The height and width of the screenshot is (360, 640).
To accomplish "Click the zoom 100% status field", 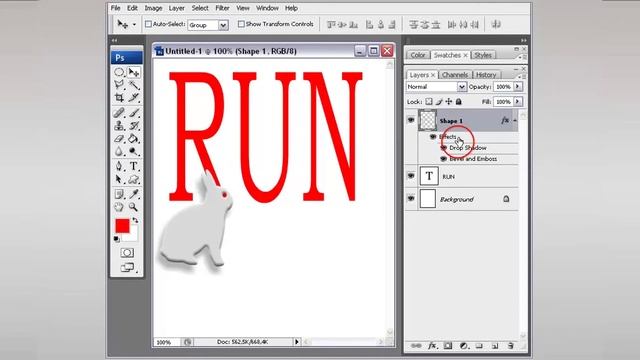I will coord(167,342).
